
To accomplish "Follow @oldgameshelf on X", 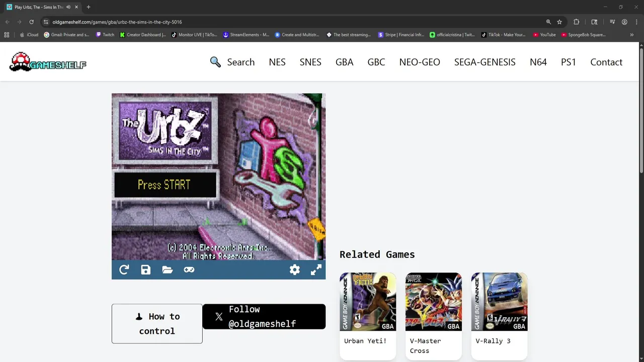I will tap(264, 317).
